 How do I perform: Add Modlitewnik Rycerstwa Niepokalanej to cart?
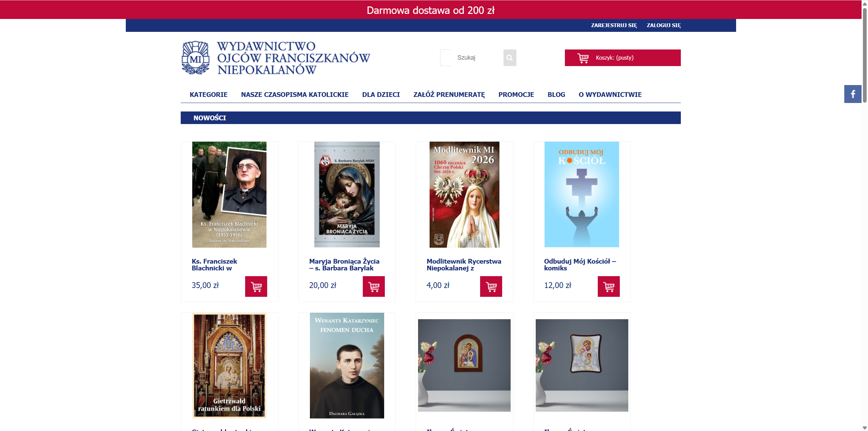click(x=491, y=287)
